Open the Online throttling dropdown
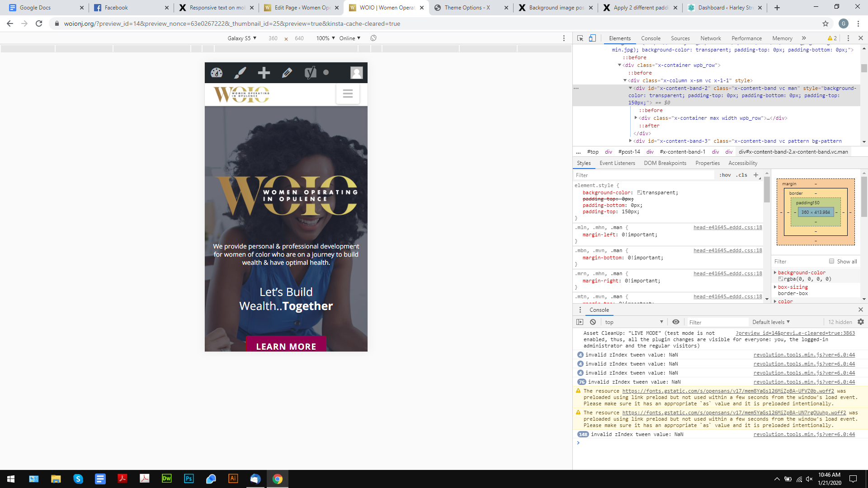868x488 pixels. point(350,38)
